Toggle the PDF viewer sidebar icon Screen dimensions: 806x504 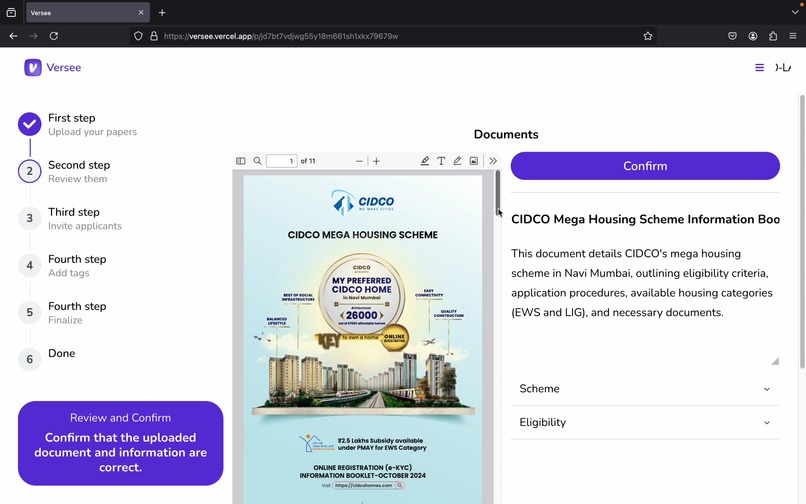[x=241, y=161]
